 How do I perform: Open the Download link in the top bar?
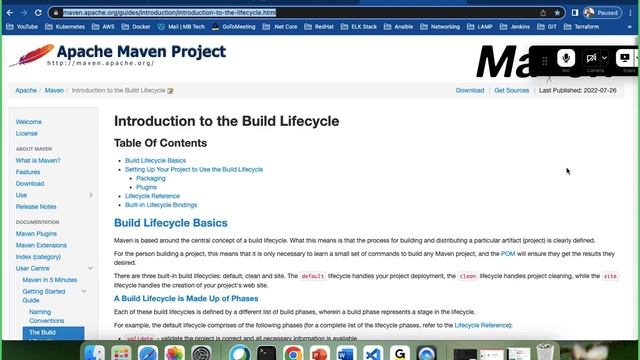470,90
